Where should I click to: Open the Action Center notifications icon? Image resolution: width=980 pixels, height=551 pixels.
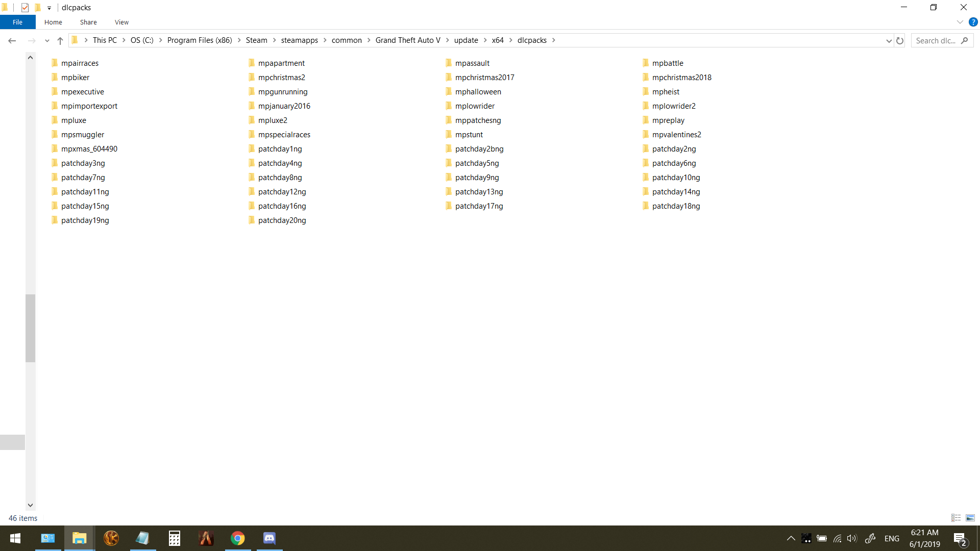(x=960, y=539)
